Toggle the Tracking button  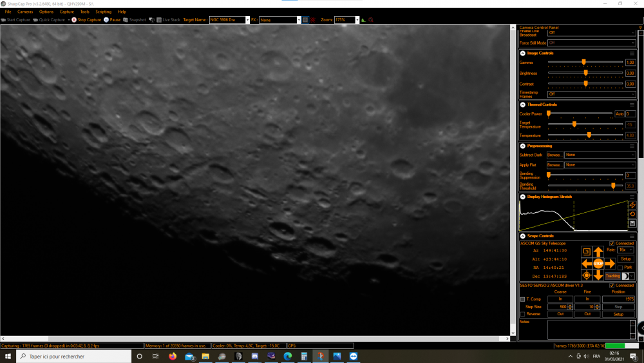(x=612, y=276)
